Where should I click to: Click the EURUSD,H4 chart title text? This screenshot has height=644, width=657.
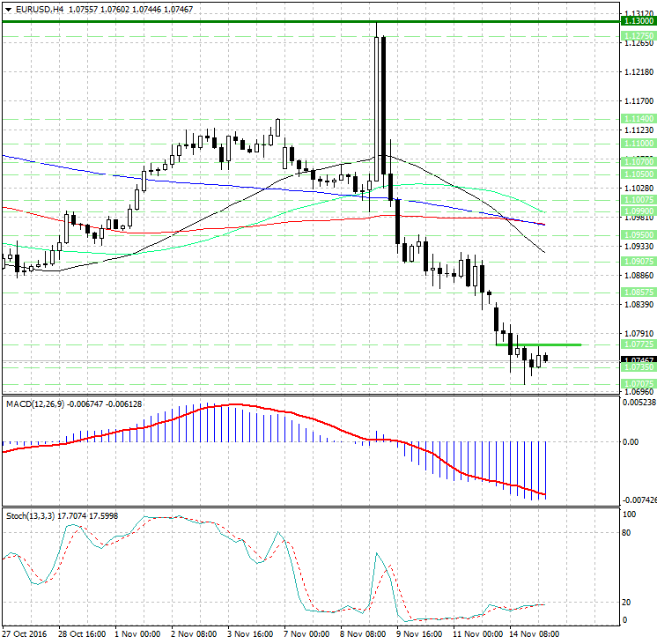pyautogui.click(x=40, y=9)
